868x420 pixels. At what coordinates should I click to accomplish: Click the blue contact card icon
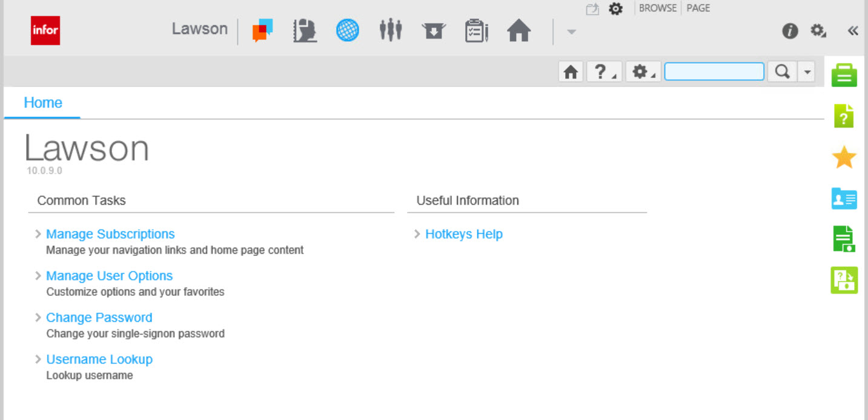pyautogui.click(x=844, y=199)
